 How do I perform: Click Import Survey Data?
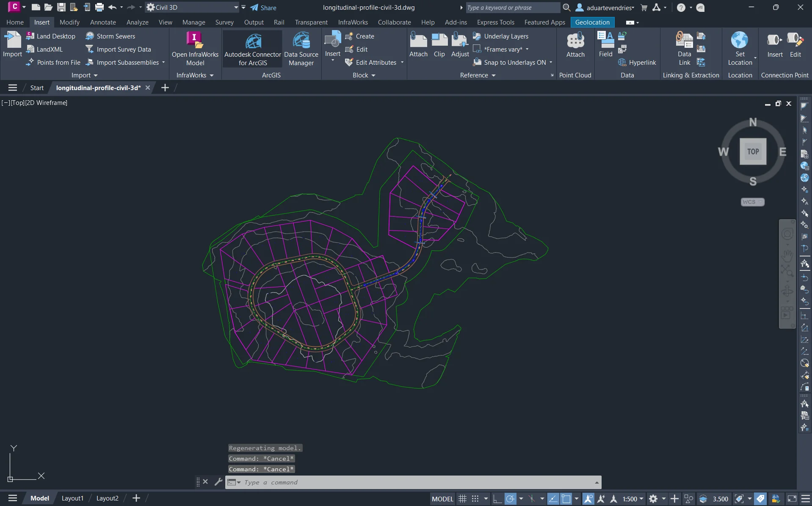point(118,49)
